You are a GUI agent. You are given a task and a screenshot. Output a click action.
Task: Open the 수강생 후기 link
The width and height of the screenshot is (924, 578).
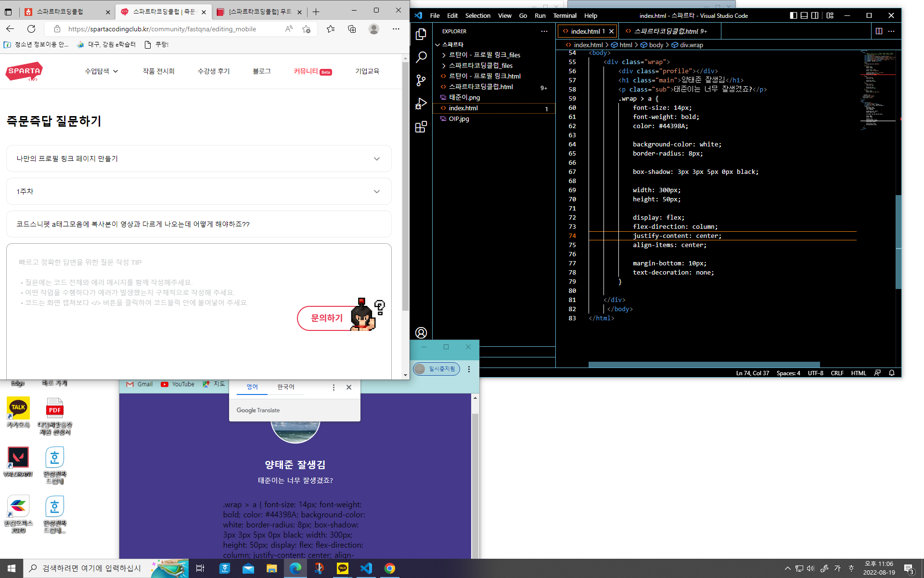pos(214,71)
